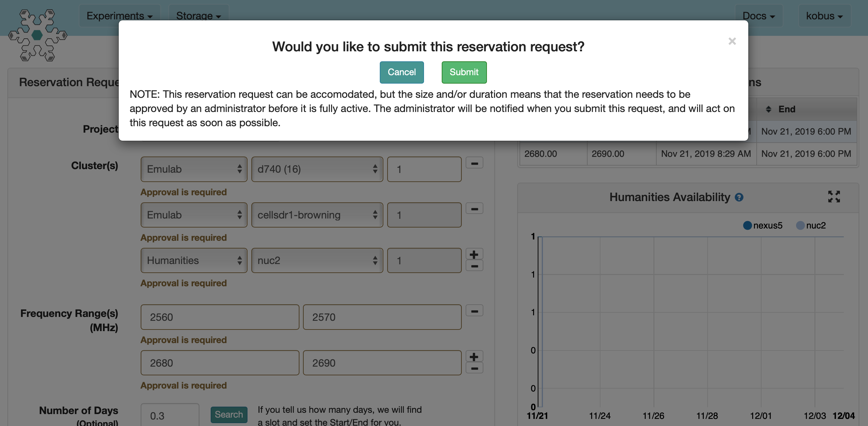Remove the d740 cluster row with minus
The height and width of the screenshot is (426, 868).
(474, 163)
